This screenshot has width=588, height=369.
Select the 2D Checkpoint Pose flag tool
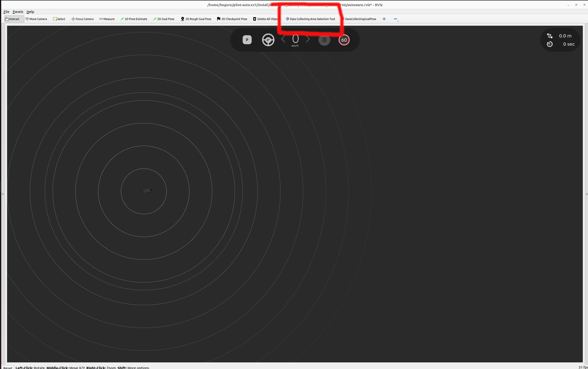click(x=232, y=19)
